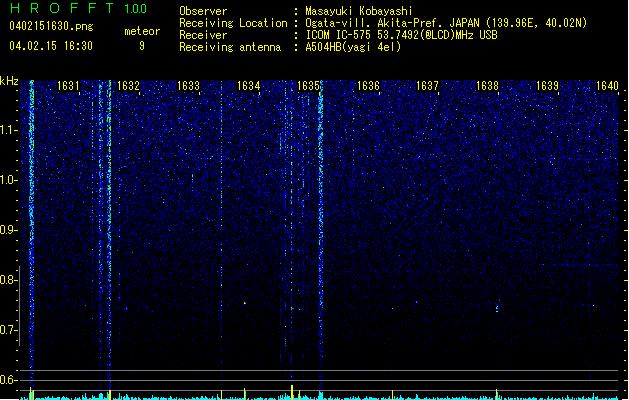Select the Ogata-vill. Akita-Pref. JAPAN location text
Image resolution: width=629 pixels, height=400 pixels.
click(x=446, y=23)
